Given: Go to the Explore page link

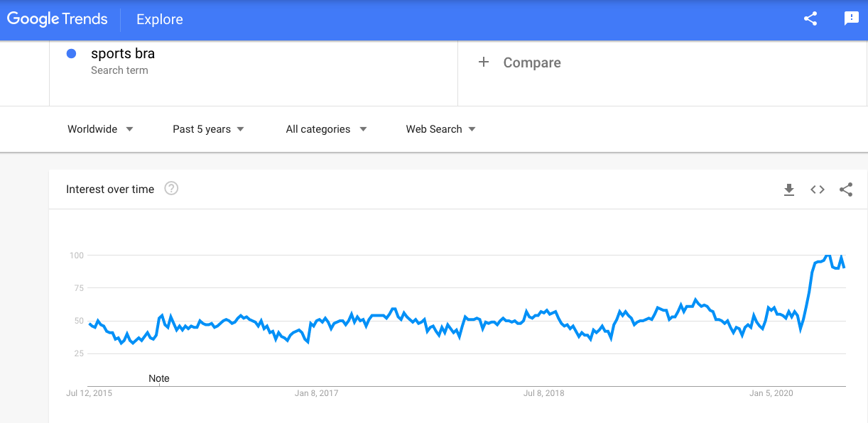Looking at the screenshot, I should (160, 19).
